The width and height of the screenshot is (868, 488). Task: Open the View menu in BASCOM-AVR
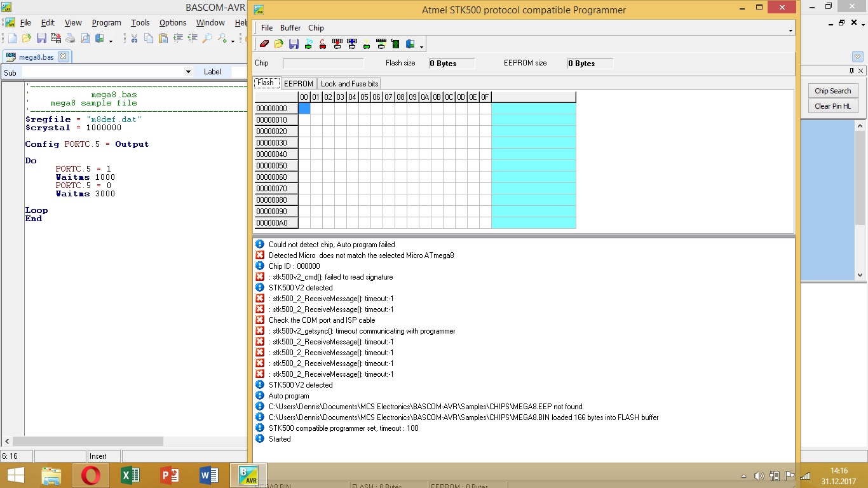tap(73, 23)
